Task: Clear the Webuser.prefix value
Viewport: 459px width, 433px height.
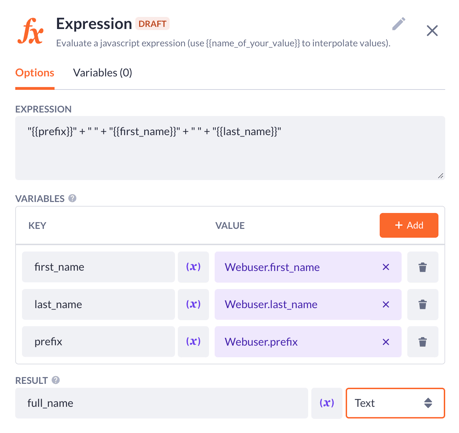Action: [x=386, y=342]
